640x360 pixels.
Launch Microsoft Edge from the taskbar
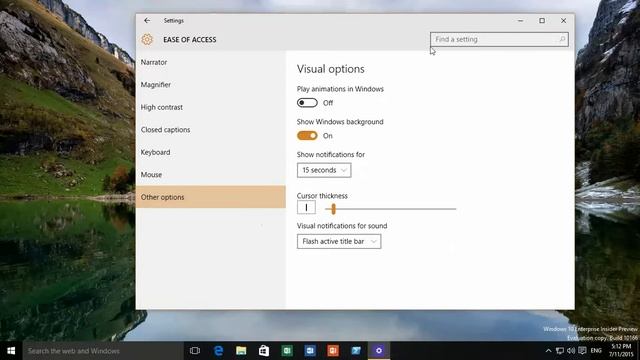(x=218, y=351)
